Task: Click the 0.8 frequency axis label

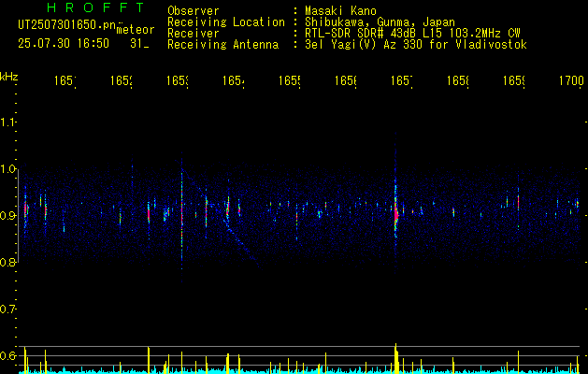Action: [7, 262]
